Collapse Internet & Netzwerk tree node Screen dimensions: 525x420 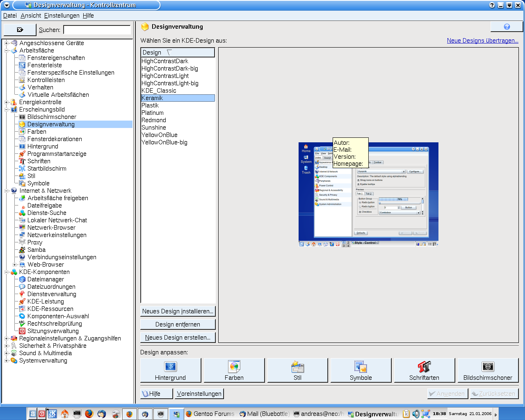(7, 191)
